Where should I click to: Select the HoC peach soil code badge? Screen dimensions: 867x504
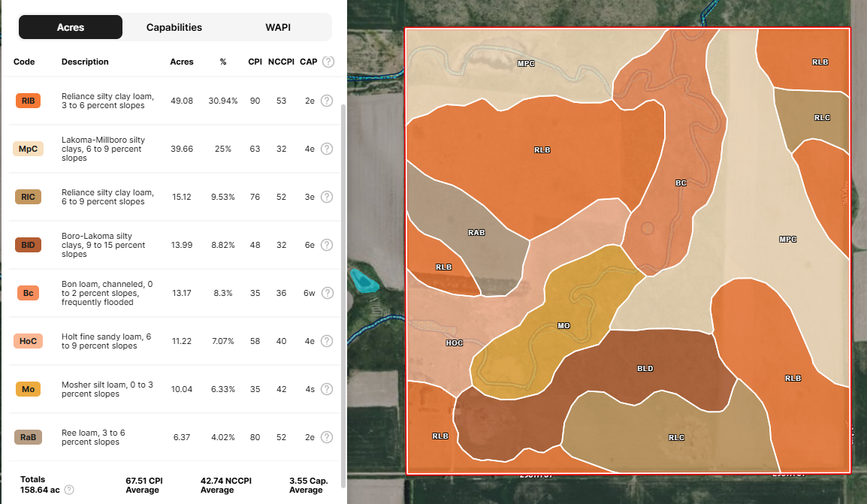[x=29, y=341]
